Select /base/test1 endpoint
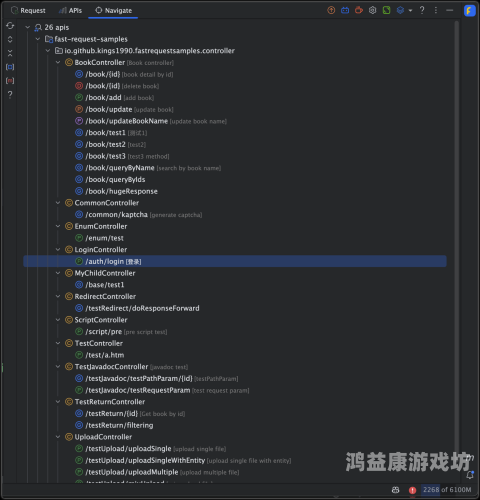Screen dimensions: 480x500 (100, 285)
